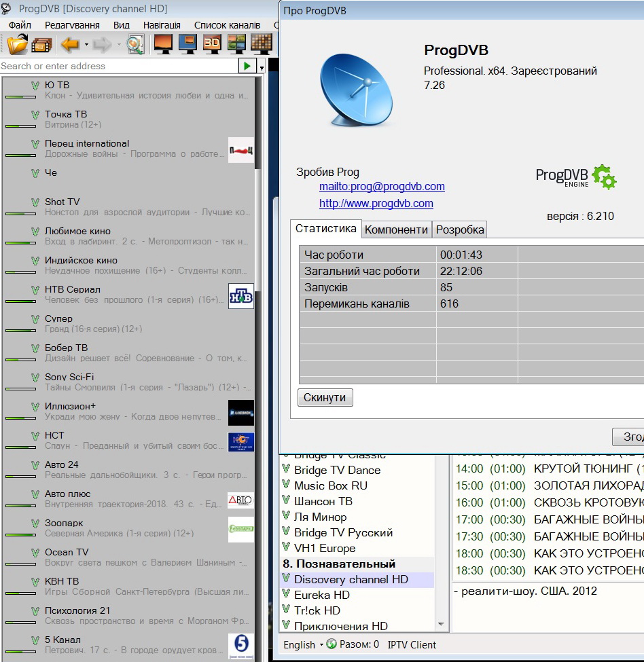Image resolution: width=644 pixels, height=662 pixels.
Task: Expand the address bar dropdown arrow
Action: pos(262,67)
